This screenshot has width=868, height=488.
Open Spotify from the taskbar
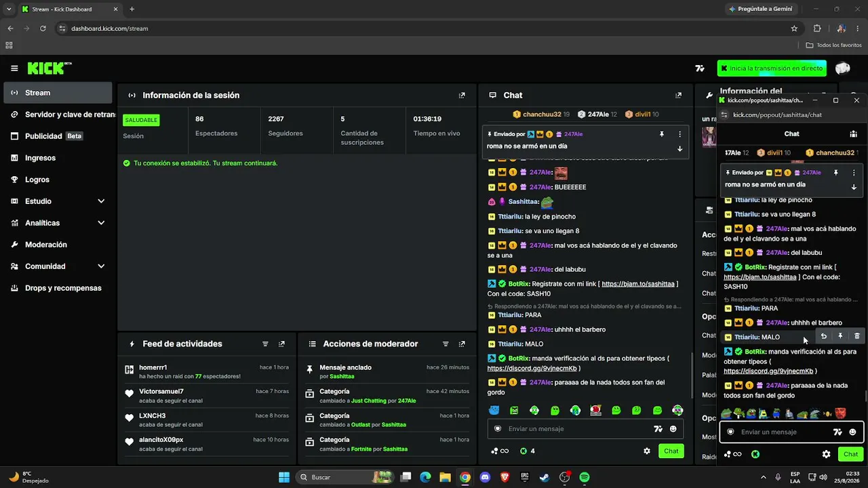585,477
